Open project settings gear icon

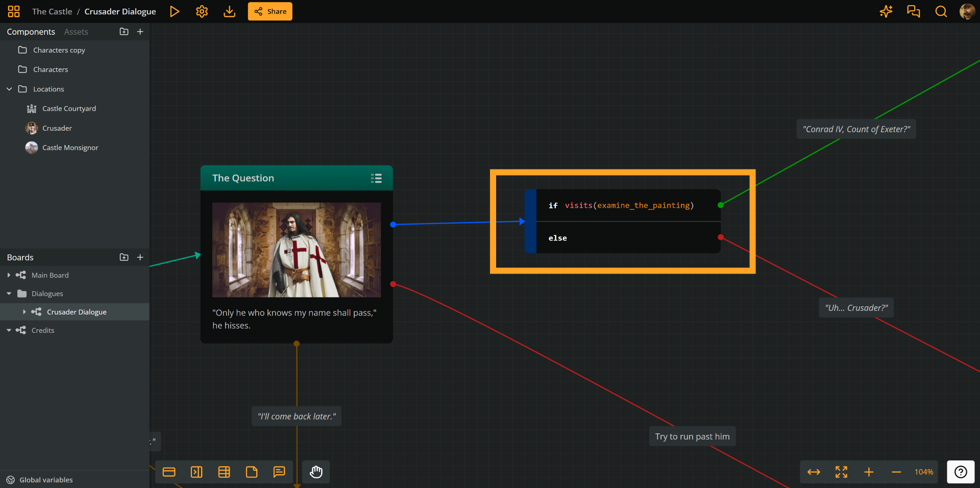[x=202, y=11]
